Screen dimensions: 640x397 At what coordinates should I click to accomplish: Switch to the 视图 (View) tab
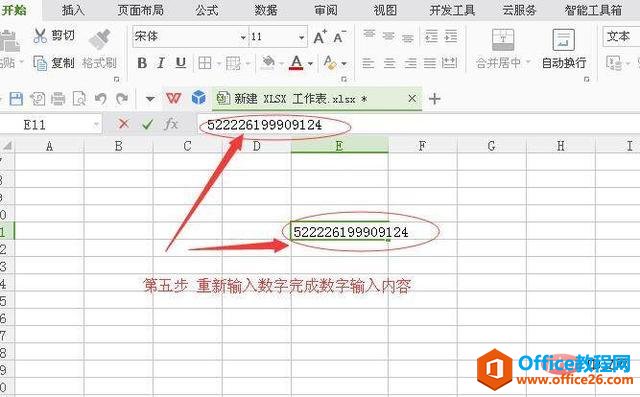385,10
